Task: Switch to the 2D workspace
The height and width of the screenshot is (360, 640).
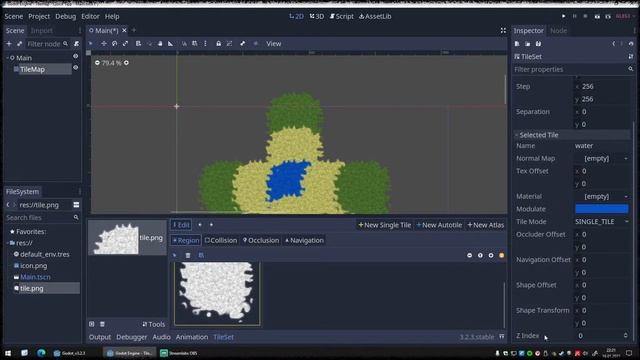Action: (x=296, y=16)
